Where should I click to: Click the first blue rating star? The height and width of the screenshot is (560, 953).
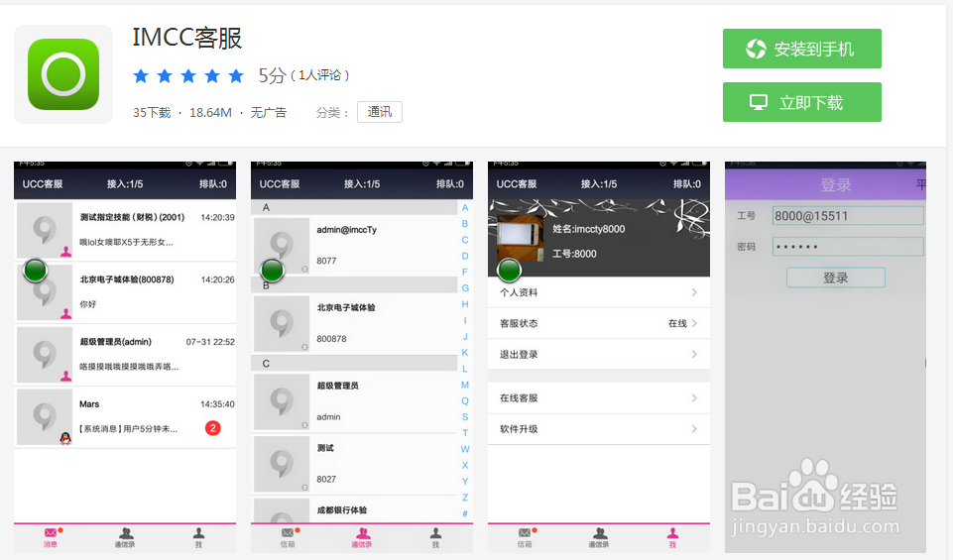(x=141, y=76)
